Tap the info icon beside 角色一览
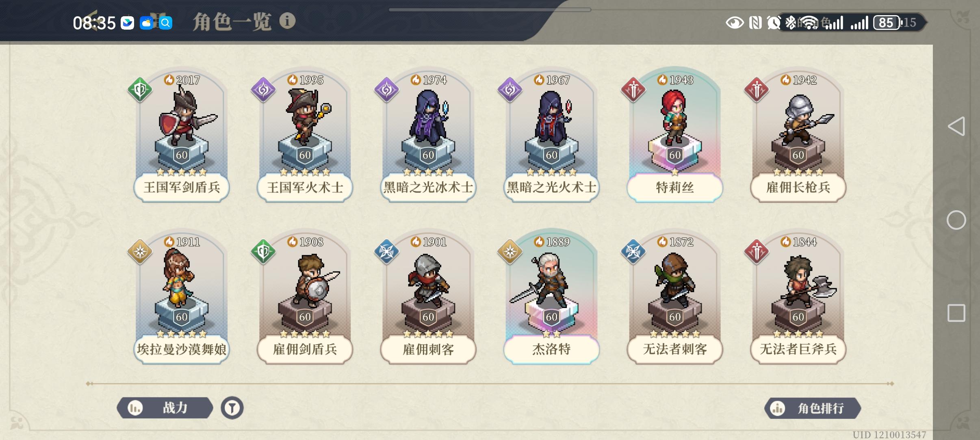 287,21
